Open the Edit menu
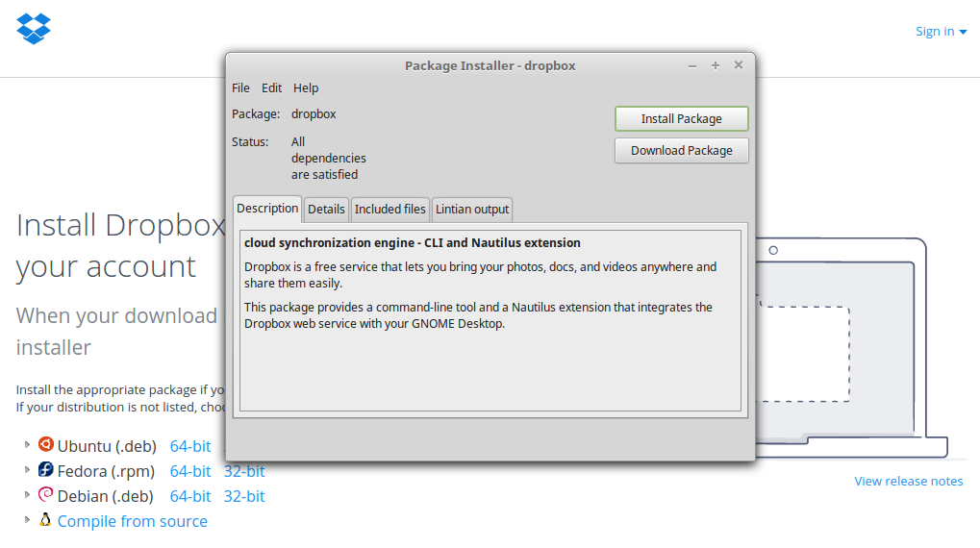 pyautogui.click(x=271, y=88)
